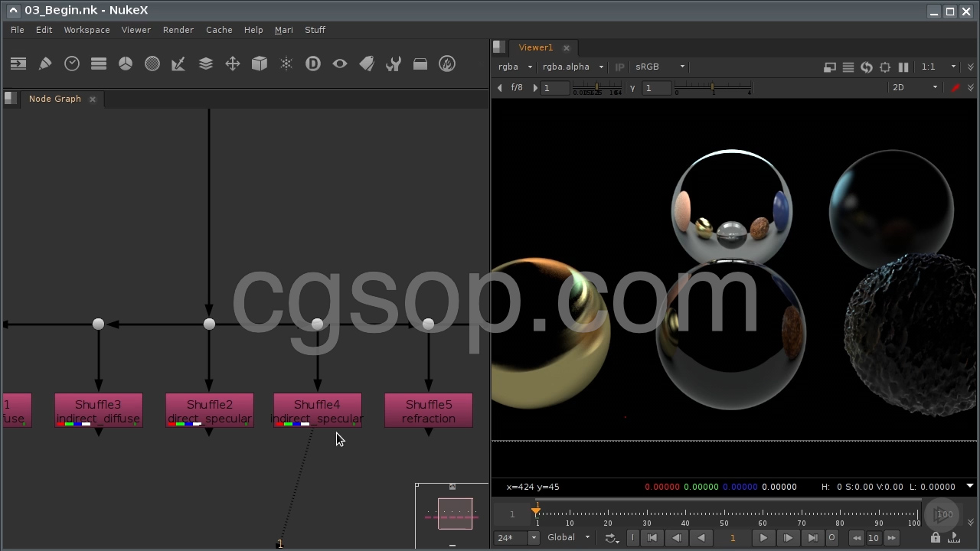Refresh the Viewer with update icon
Viewport: 980px width, 551px height.
(867, 67)
